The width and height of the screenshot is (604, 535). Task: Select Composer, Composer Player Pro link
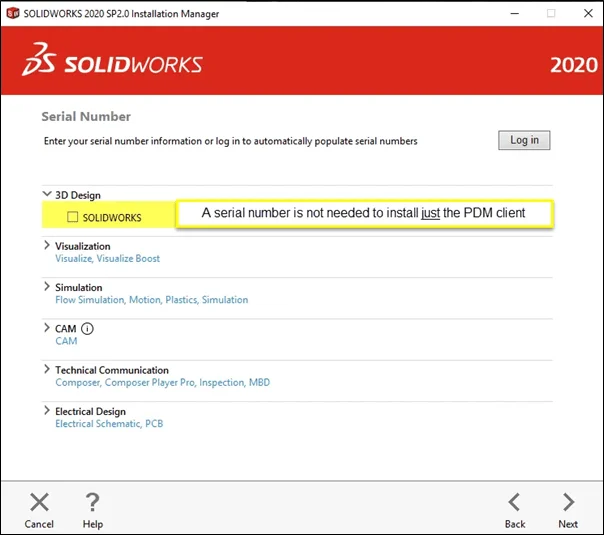click(x=162, y=382)
